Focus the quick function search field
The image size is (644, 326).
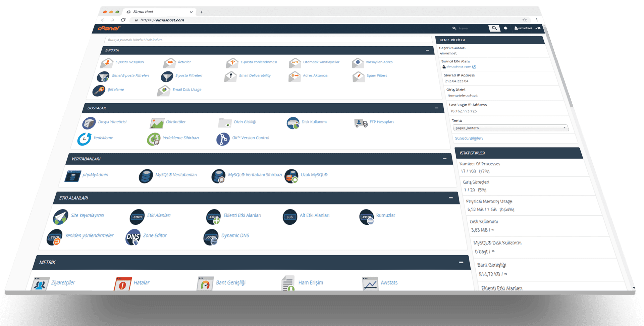click(268, 40)
